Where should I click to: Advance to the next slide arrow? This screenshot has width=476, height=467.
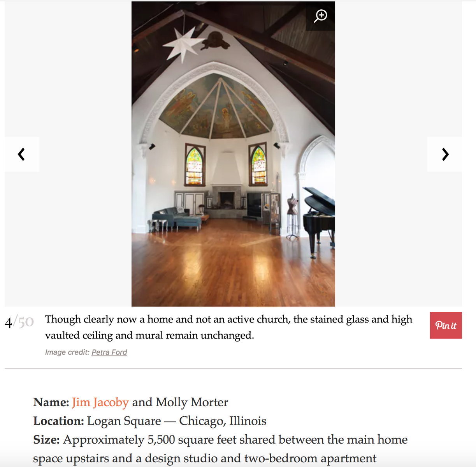pyautogui.click(x=445, y=154)
